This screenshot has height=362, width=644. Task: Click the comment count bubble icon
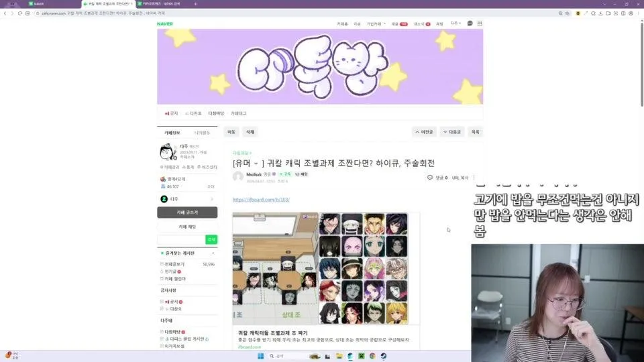(429, 177)
